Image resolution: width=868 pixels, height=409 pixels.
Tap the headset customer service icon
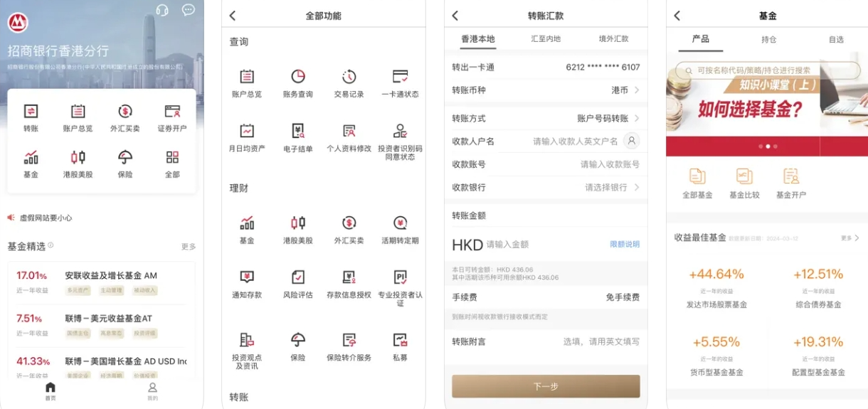(162, 10)
